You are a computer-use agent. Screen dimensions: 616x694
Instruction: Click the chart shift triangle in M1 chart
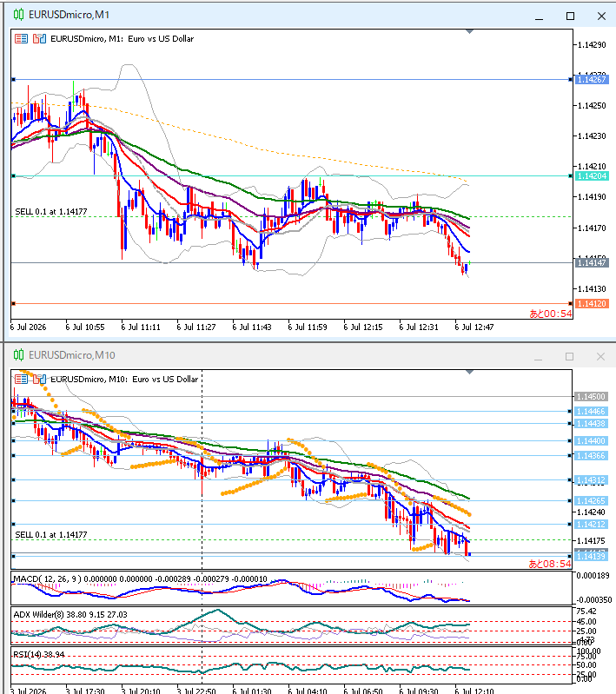[469, 31]
